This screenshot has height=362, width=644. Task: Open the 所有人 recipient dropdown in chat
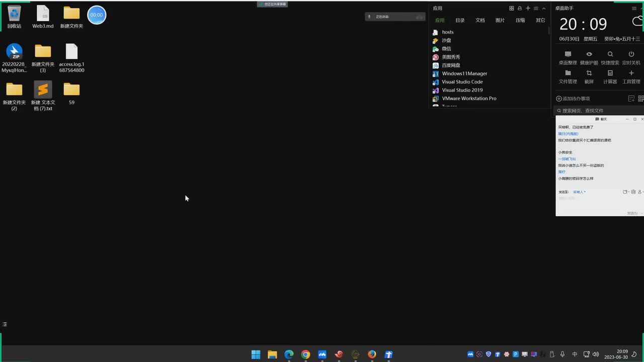(579, 192)
